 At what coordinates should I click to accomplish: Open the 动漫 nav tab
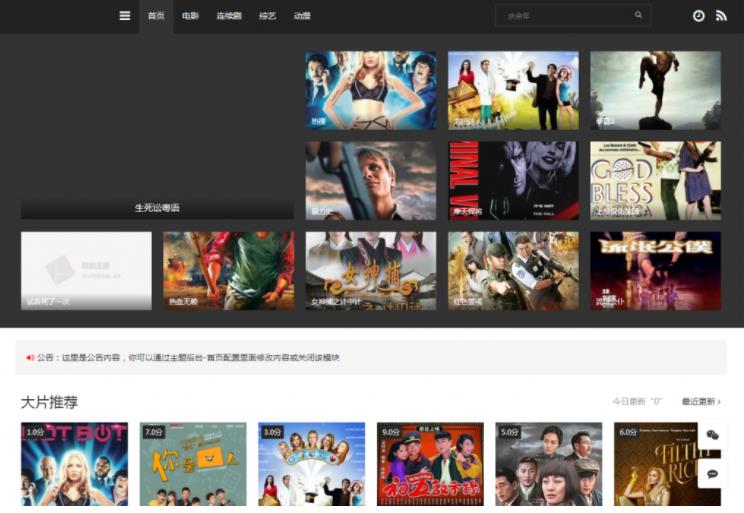[302, 16]
